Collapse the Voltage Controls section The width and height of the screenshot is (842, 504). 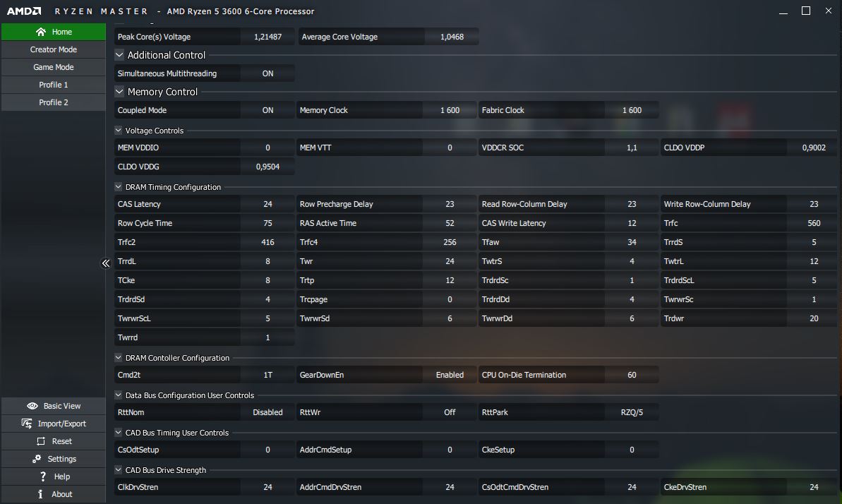click(x=118, y=130)
